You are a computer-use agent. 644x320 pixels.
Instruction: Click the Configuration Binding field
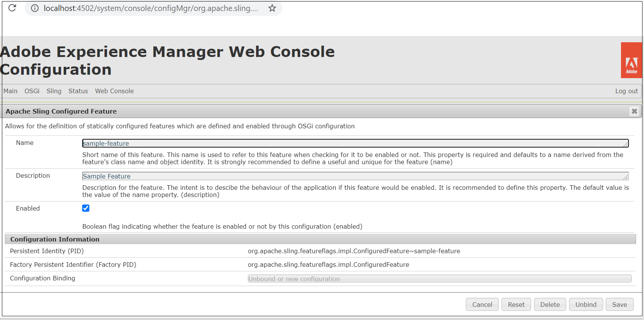(440, 278)
